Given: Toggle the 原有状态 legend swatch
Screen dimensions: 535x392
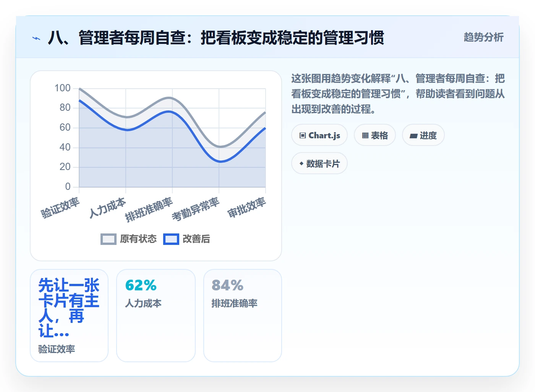Looking at the screenshot, I should pyautogui.click(x=109, y=239).
